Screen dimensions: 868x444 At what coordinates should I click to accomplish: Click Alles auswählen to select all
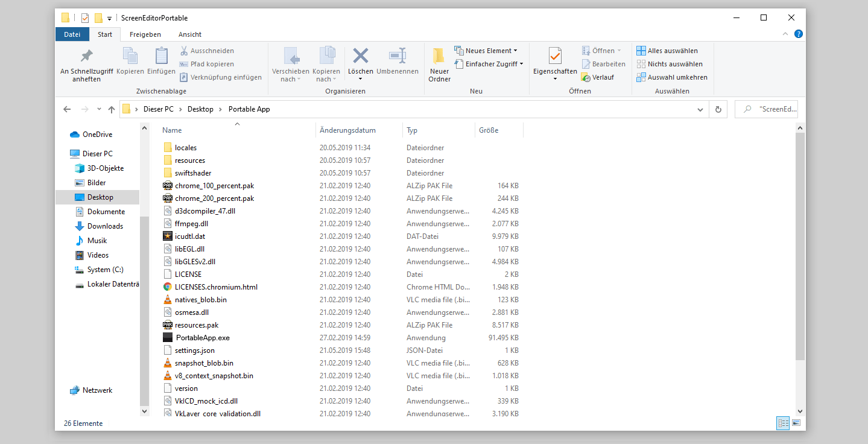pyautogui.click(x=672, y=51)
